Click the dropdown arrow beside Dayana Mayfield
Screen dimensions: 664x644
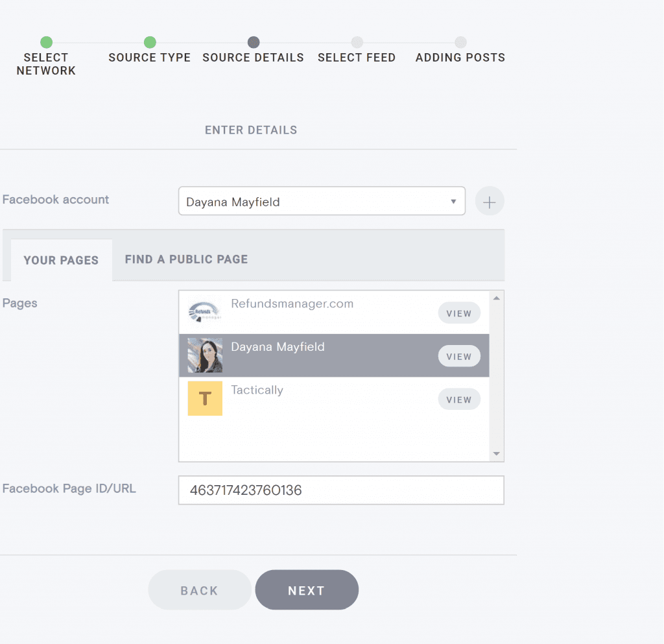[x=453, y=202]
